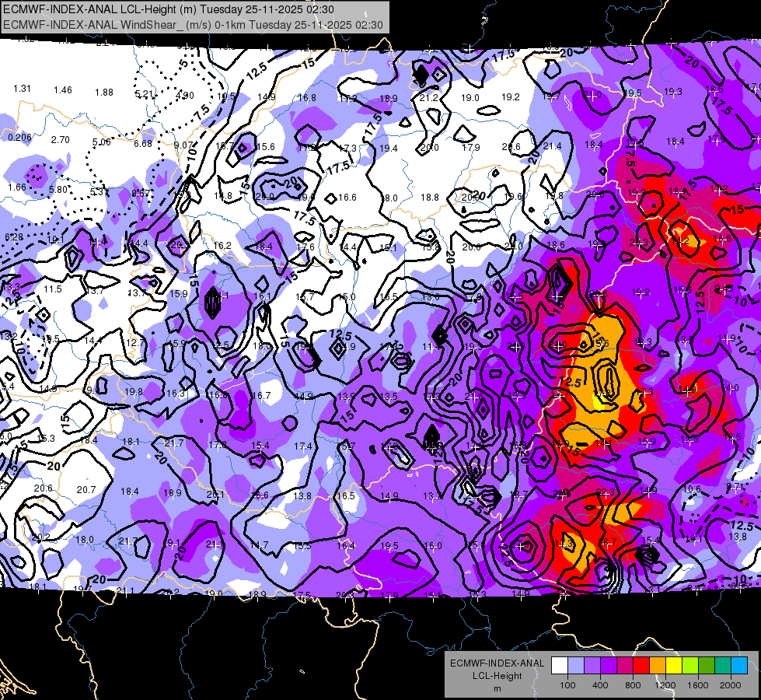Click the legend scale label 800
Screen dimensions: 761x700
633,685
